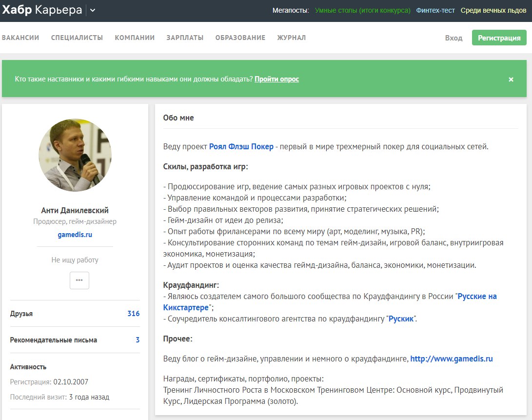Click the Скилы, разработка игр heading
This screenshot has height=420, width=532.
[206, 167]
